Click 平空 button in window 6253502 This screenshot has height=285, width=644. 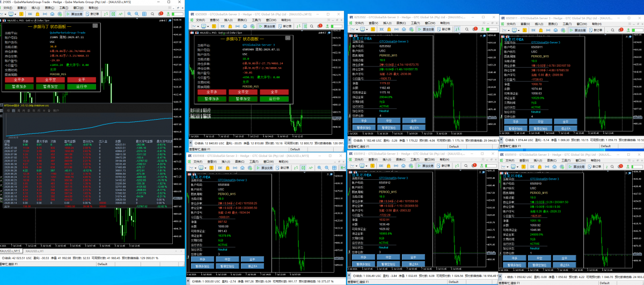[389, 121]
